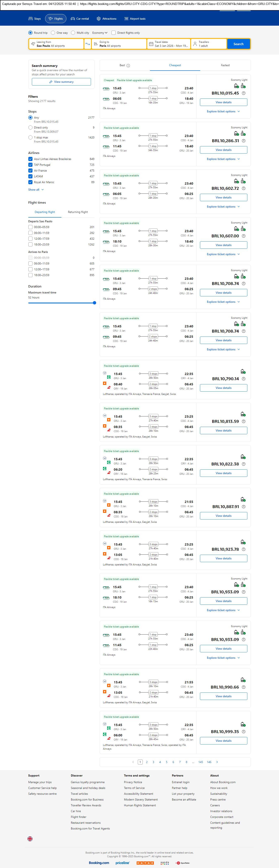
Task: Expand Explore ticket options for BRL10,015.45 flight
Action: click(x=223, y=112)
